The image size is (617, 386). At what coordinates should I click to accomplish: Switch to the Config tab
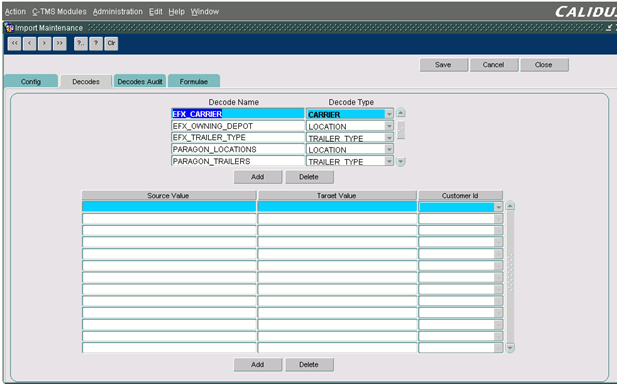31,81
